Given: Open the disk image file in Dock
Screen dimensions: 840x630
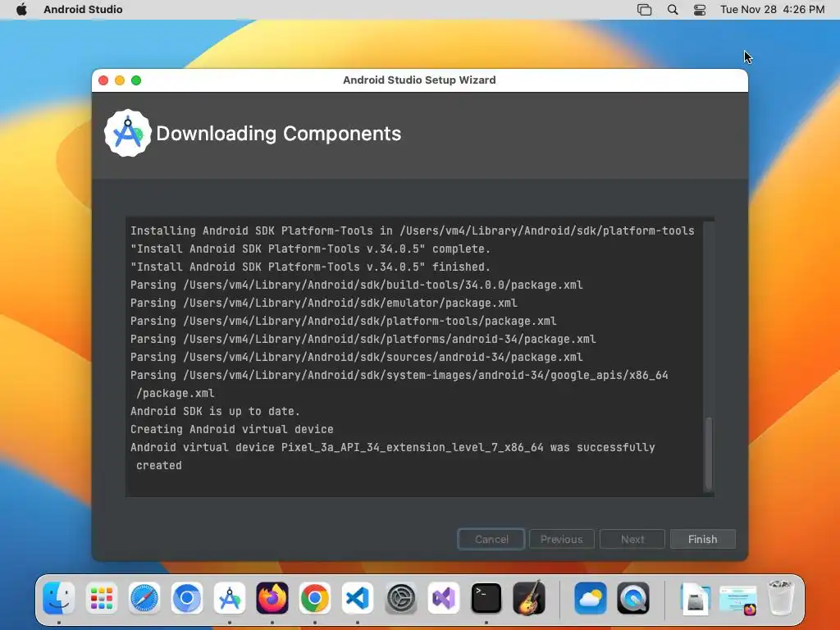Looking at the screenshot, I should (x=695, y=598).
